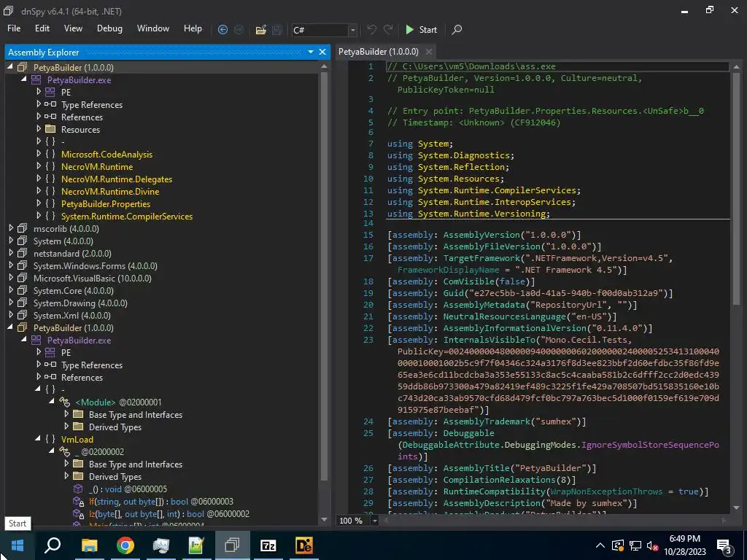Open the De app from the taskbar

[304, 545]
